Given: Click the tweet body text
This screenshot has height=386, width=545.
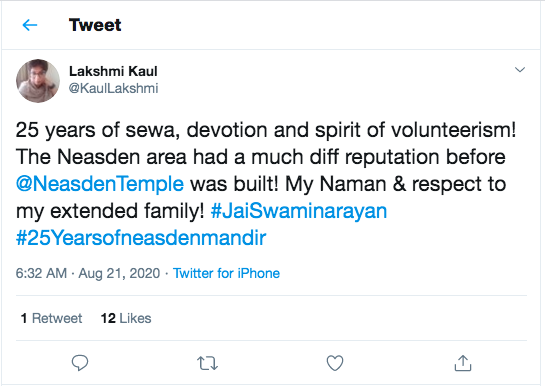Looking at the screenshot, I should pyautogui.click(x=266, y=184).
